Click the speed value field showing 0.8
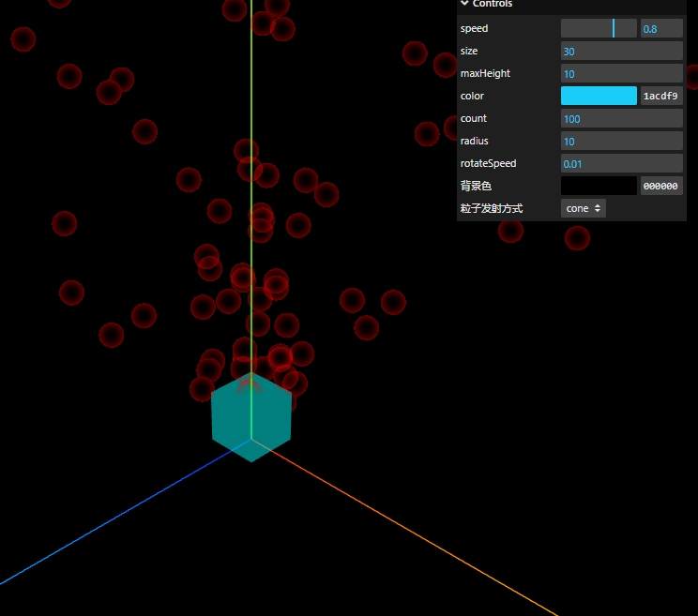Screen dimensions: 698x616 coord(661,28)
